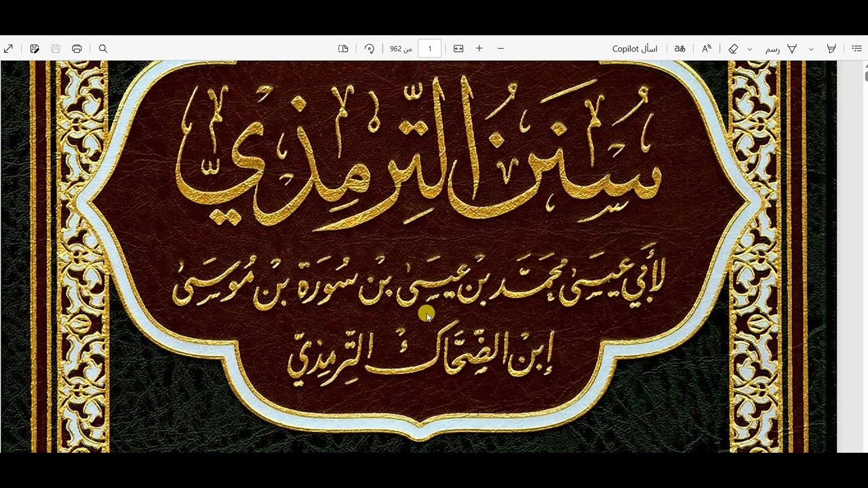Open the search magnifier tool
868x488 pixels.
(x=103, y=49)
